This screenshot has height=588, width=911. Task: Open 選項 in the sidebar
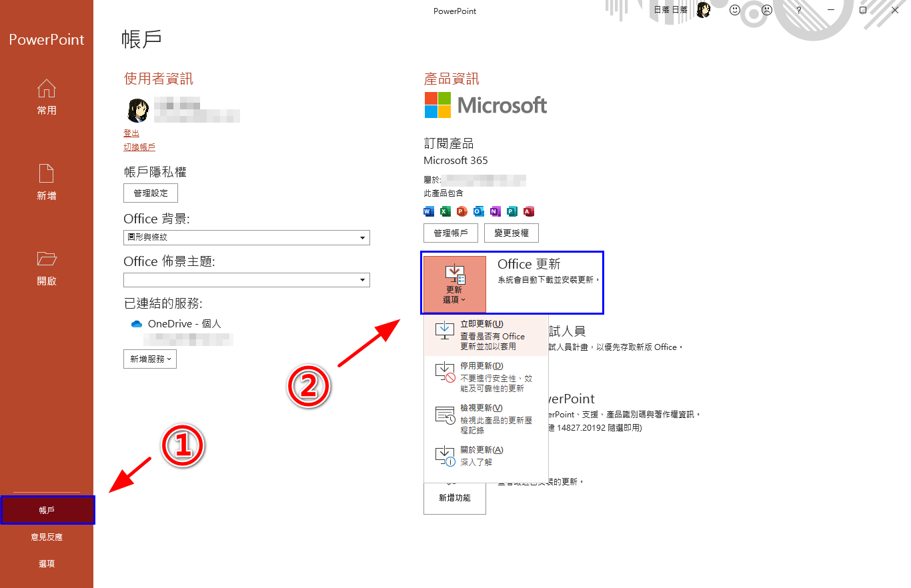tap(47, 563)
